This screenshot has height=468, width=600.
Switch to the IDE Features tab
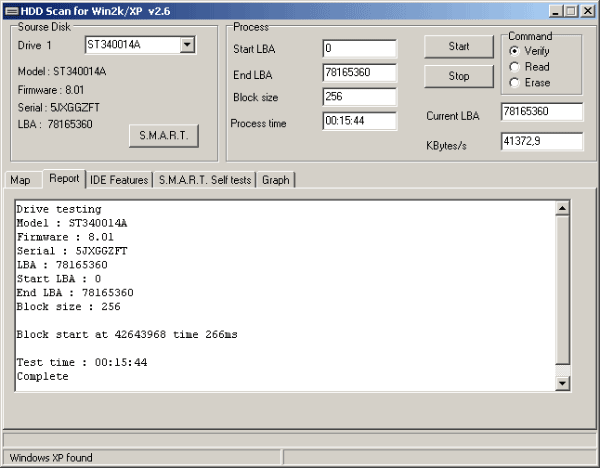119,180
